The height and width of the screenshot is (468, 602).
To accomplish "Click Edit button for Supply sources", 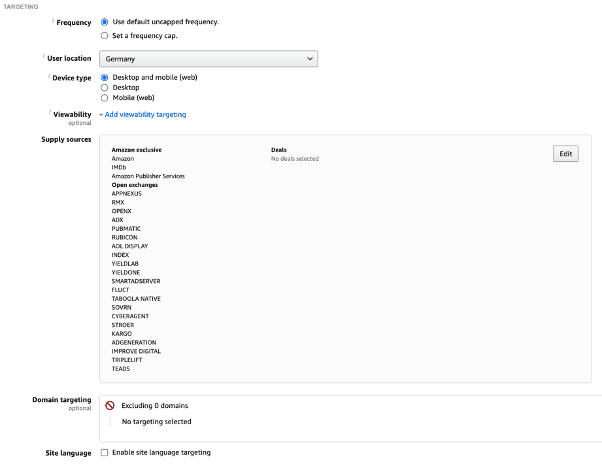I will (565, 154).
